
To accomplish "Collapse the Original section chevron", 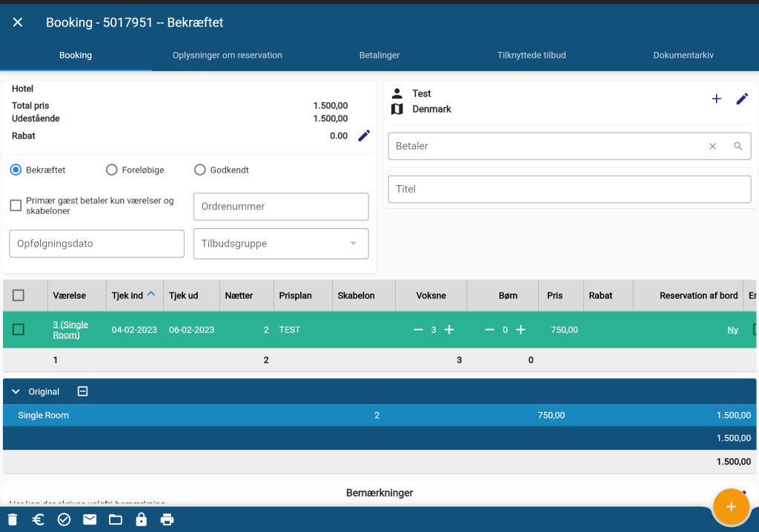I will [16, 391].
